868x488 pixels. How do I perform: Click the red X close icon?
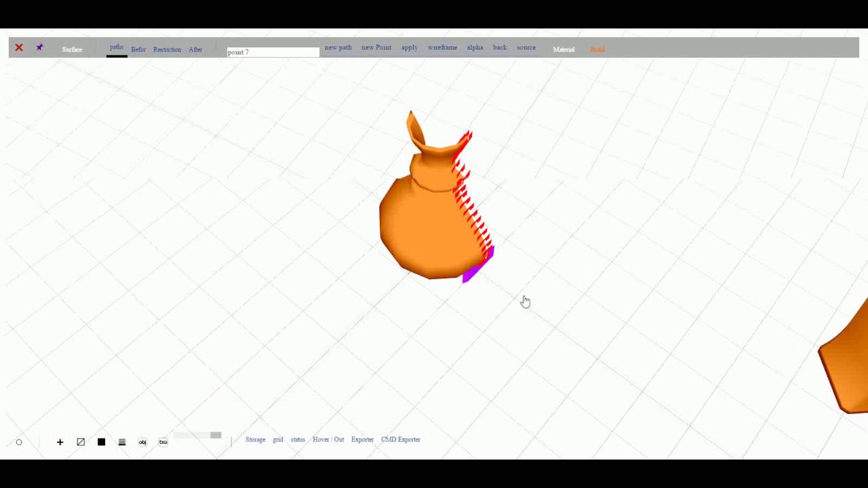pos(19,47)
